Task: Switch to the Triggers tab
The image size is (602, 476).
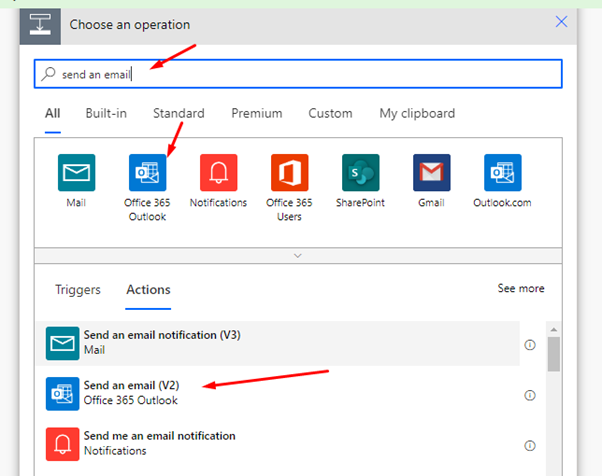Action: point(78,289)
